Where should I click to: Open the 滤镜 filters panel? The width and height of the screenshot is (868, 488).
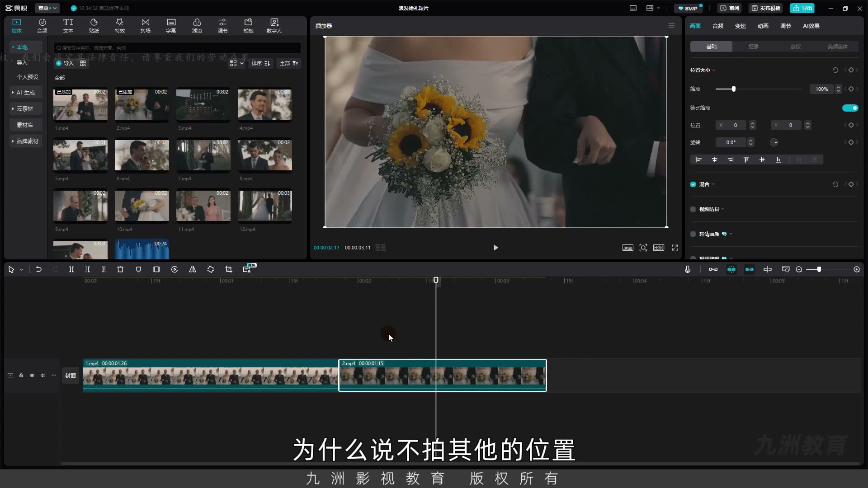click(x=197, y=26)
